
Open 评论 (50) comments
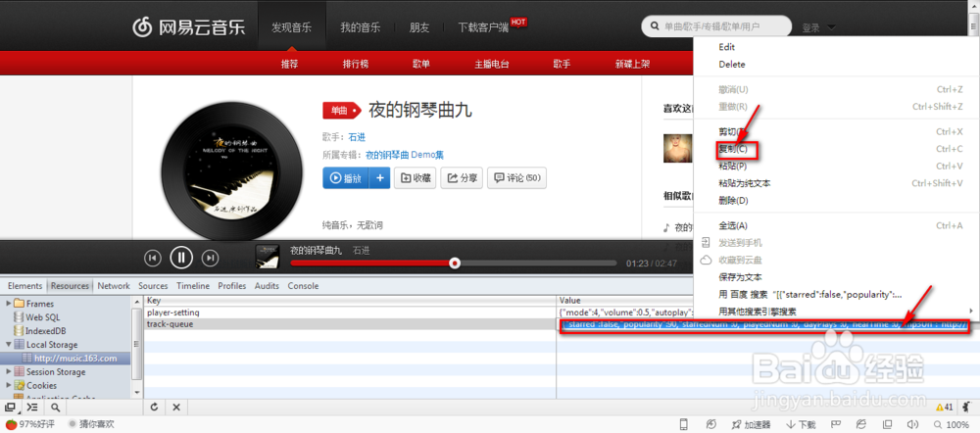click(x=516, y=178)
